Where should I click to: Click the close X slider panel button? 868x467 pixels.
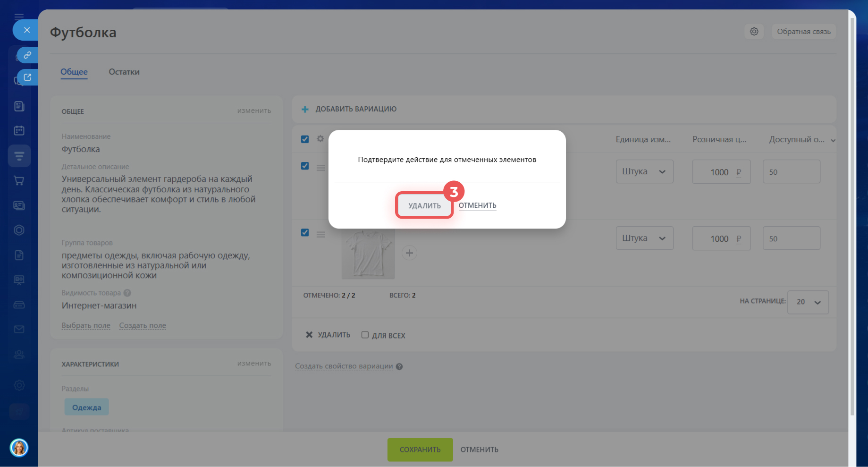[27, 30]
